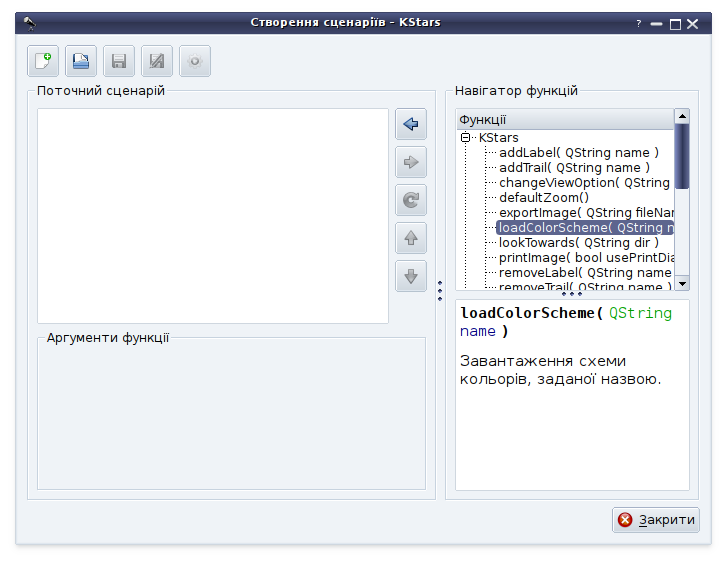The width and height of the screenshot is (727, 563).
Task: Move function down with the down arrow
Action: 411,276
